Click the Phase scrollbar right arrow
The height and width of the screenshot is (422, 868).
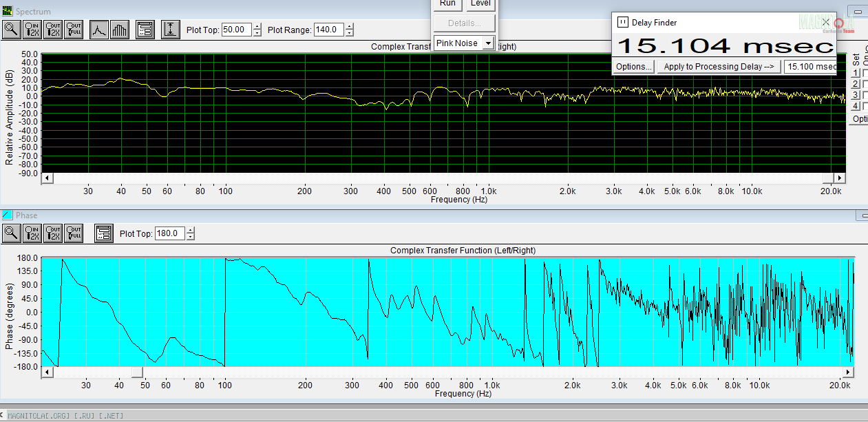[x=848, y=372]
